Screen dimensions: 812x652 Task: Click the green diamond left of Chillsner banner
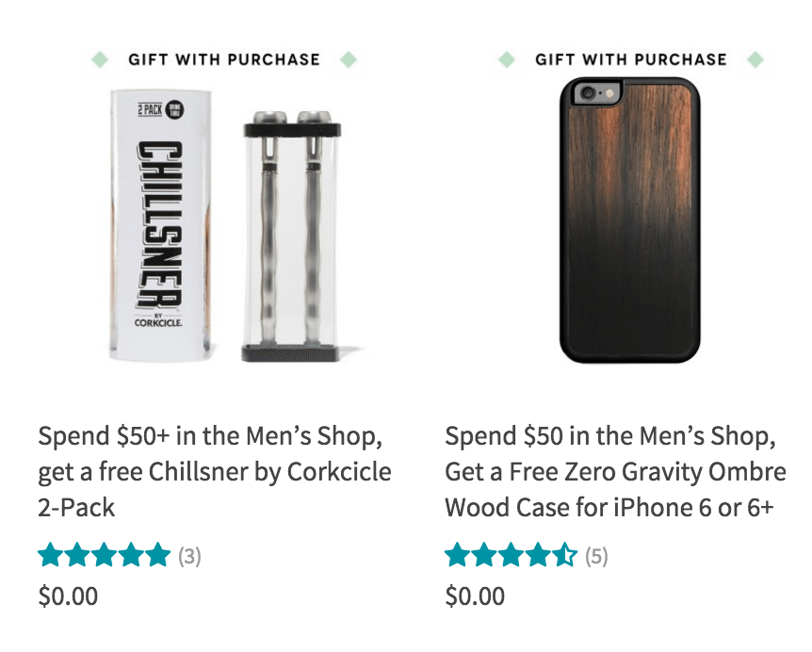coord(100,59)
